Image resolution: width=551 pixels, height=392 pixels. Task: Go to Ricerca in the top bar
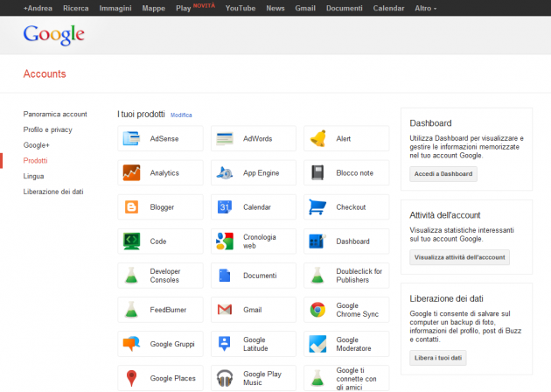[75, 8]
